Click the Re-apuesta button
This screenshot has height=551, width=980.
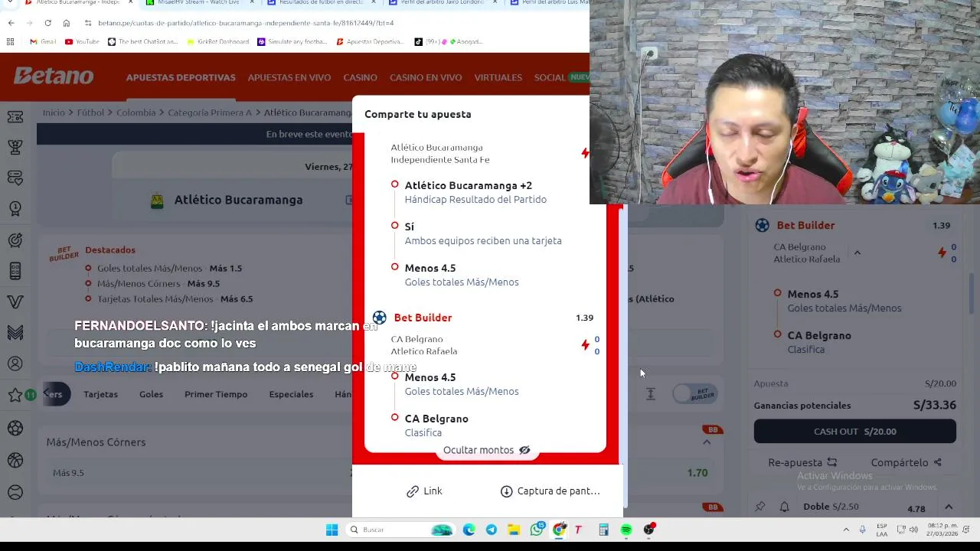tap(802, 462)
